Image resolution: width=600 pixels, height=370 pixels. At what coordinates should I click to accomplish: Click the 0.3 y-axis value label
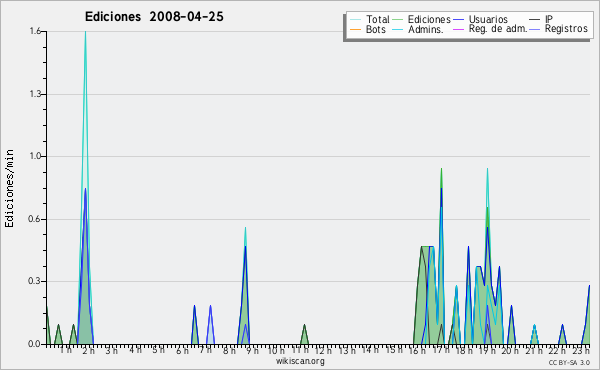point(34,281)
